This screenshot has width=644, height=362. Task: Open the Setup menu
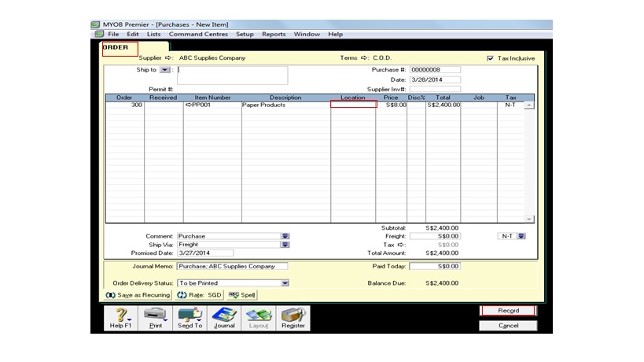(x=245, y=34)
